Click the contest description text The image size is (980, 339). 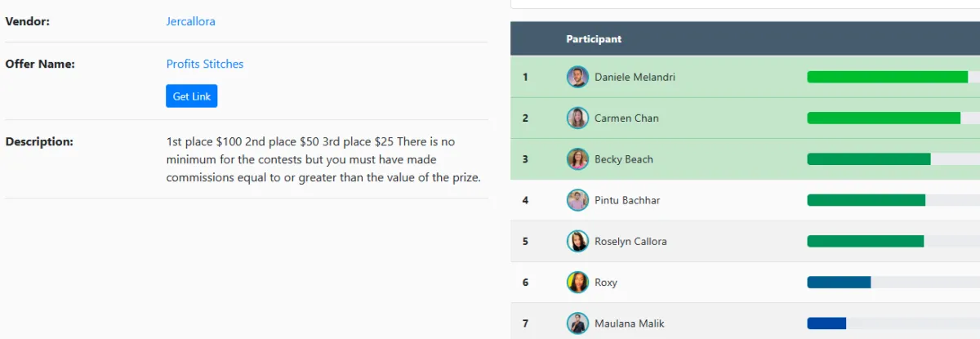pyautogui.click(x=323, y=159)
